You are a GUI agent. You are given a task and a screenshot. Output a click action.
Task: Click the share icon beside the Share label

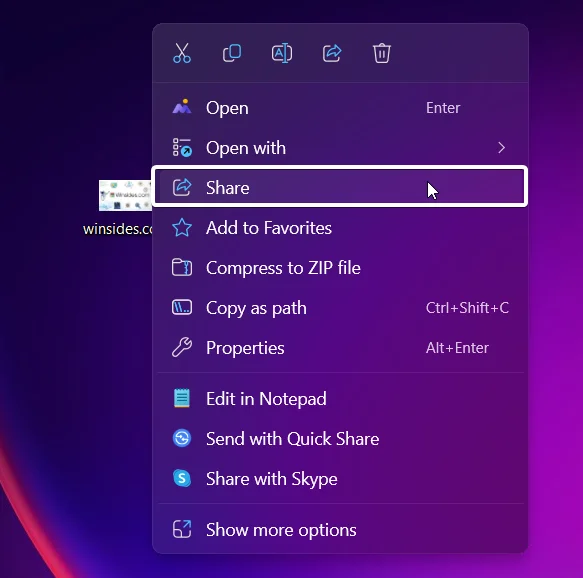182,187
